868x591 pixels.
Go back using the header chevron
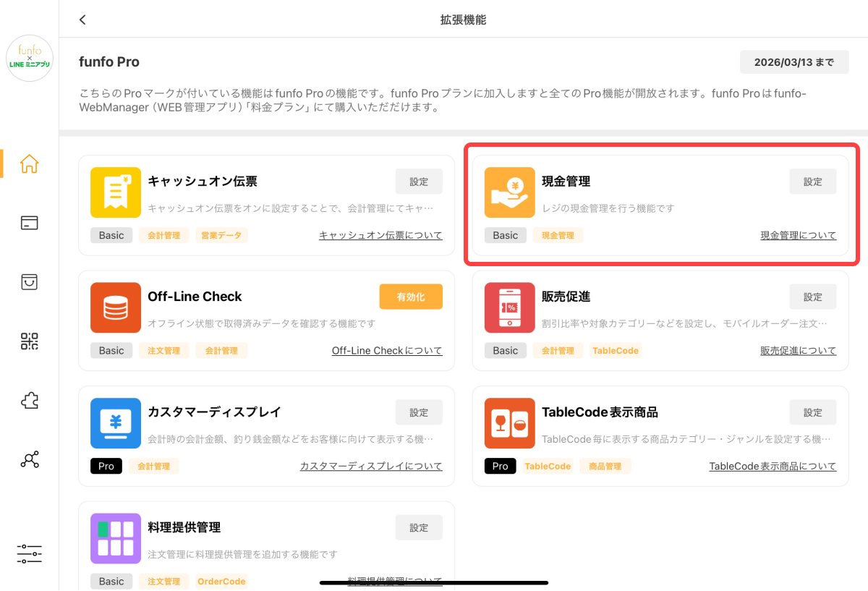click(82, 20)
